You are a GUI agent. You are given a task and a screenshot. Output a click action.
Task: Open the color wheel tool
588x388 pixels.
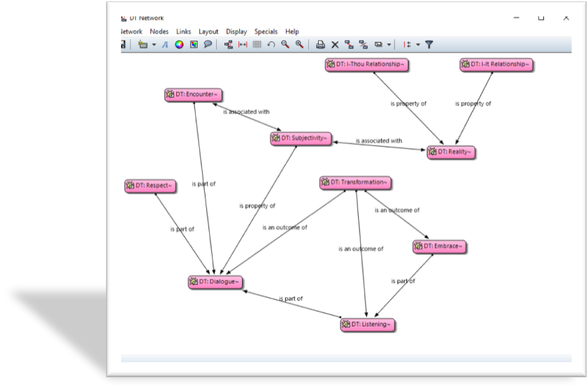tap(179, 45)
